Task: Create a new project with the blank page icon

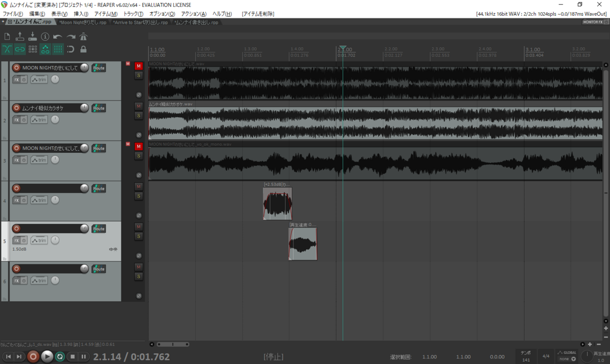Action: (x=7, y=37)
